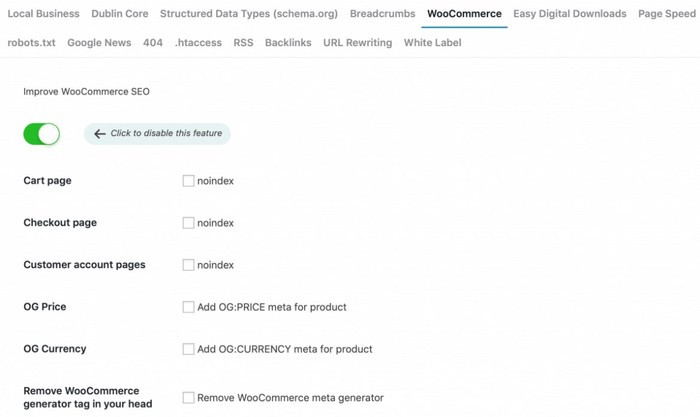Switch to the Dublin Core tab
The image size is (700, 417).
pos(120,14)
